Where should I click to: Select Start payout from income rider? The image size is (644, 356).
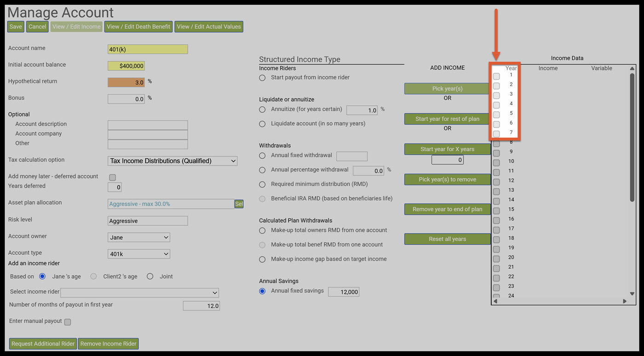(262, 78)
